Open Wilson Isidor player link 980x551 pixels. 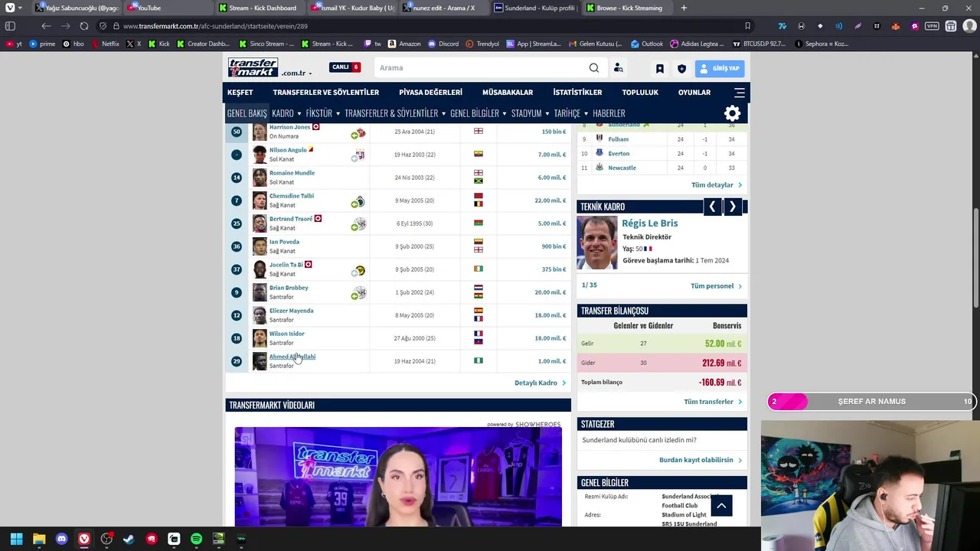286,334
